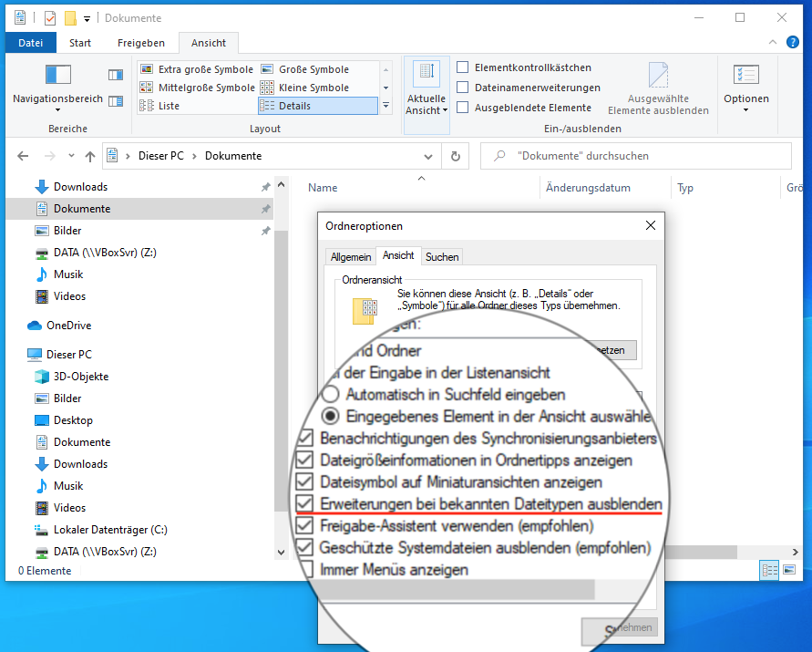Toggle the Dateinamenerweiterungen checkbox
Image resolution: width=812 pixels, height=652 pixels.
pyautogui.click(x=463, y=88)
